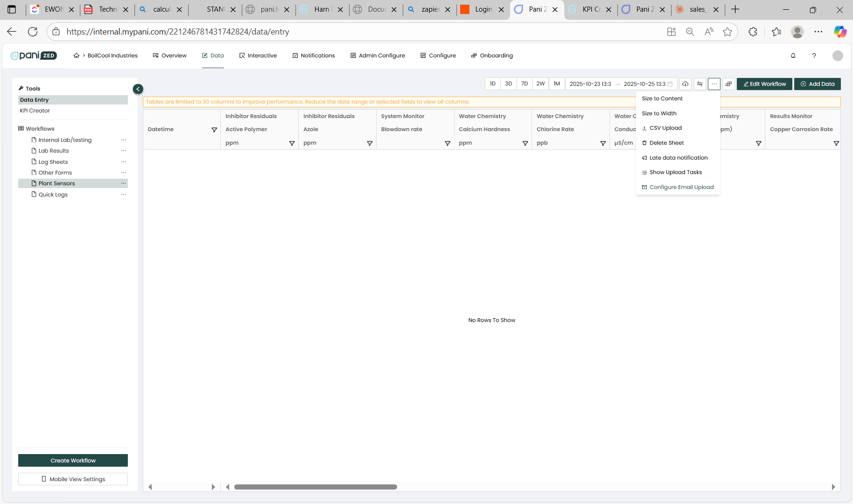Click the filter icon on Datetime column

coord(214,130)
